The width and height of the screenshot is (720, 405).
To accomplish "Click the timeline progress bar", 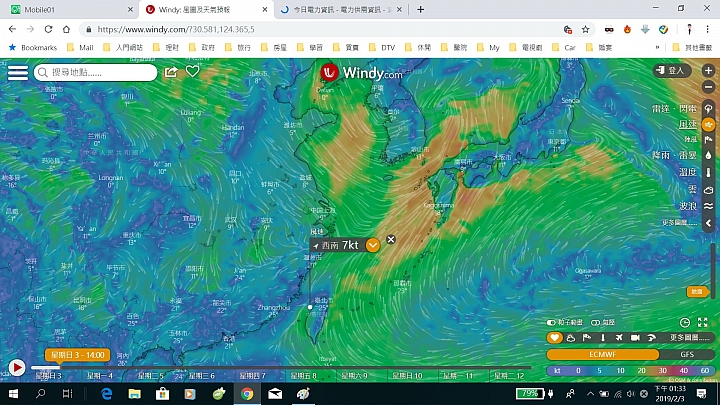I will coord(281,367).
